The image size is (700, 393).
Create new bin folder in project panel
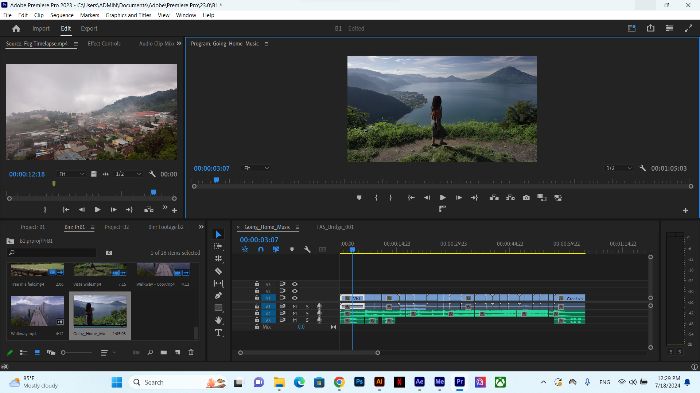pyautogui.click(x=164, y=352)
